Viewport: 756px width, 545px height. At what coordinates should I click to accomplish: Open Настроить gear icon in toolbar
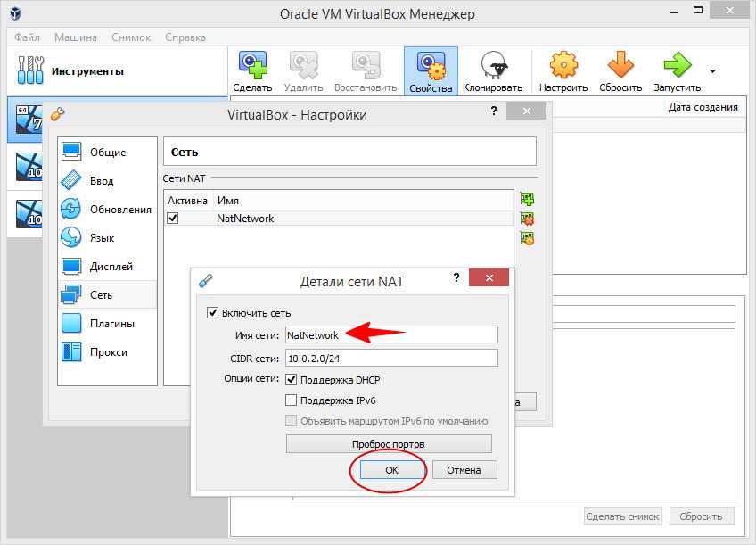click(x=563, y=70)
